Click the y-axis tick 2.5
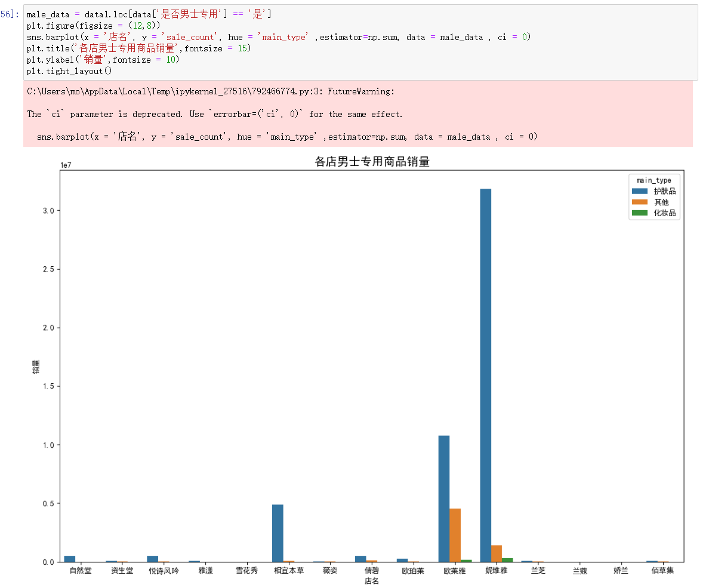Viewport: 709px width, 588px height. [48, 269]
